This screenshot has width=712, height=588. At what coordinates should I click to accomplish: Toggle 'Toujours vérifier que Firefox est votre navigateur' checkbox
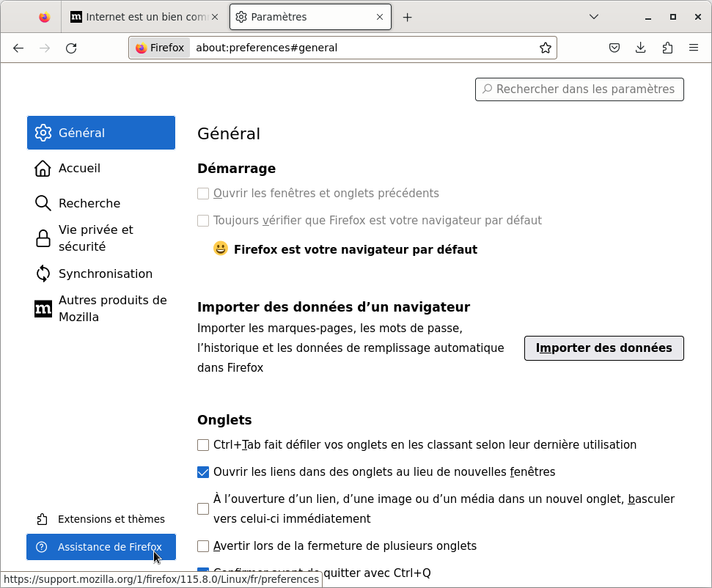[x=203, y=221]
